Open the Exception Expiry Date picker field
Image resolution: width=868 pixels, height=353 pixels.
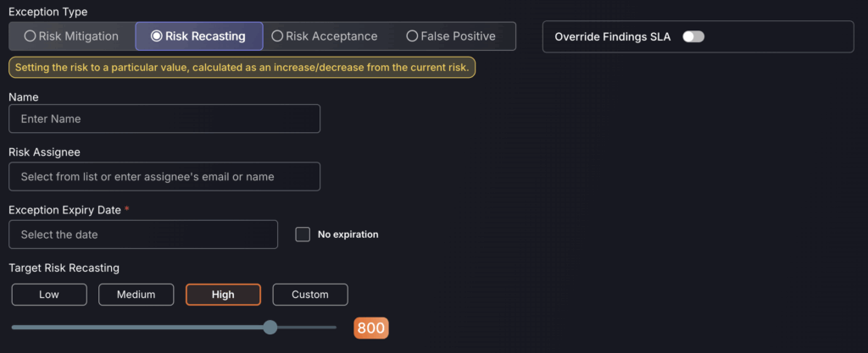142,234
